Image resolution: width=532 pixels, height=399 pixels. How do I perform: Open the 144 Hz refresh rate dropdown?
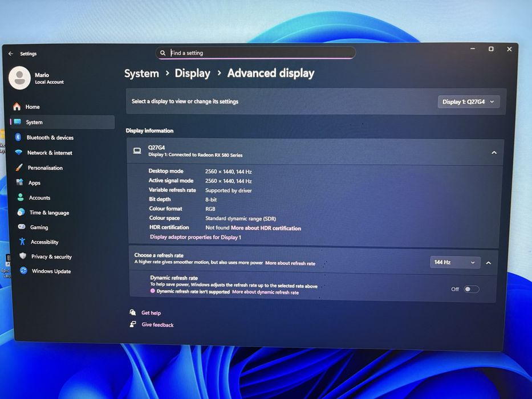pyautogui.click(x=455, y=262)
